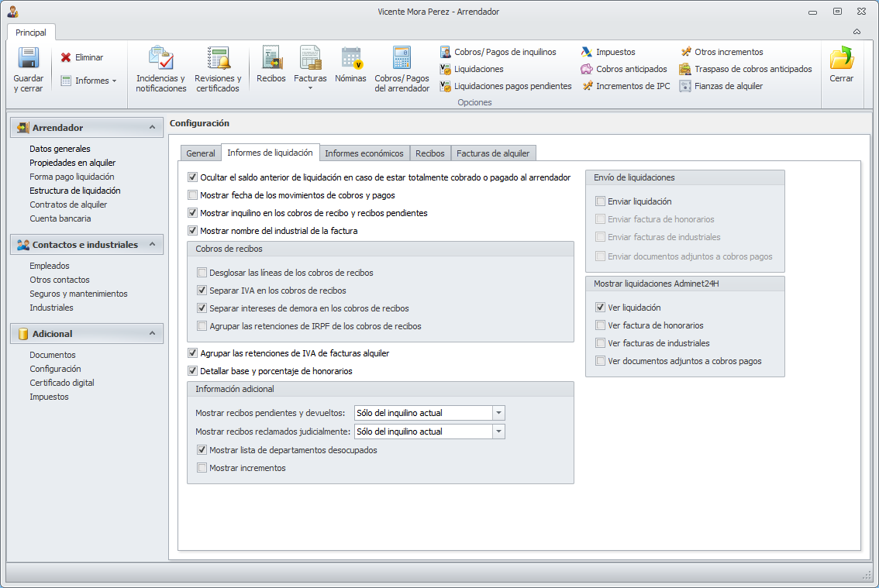The image size is (879, 588).
Task: Click the Arrendador panel header icon
Action: pyautogui.click(x=23, y=128)
